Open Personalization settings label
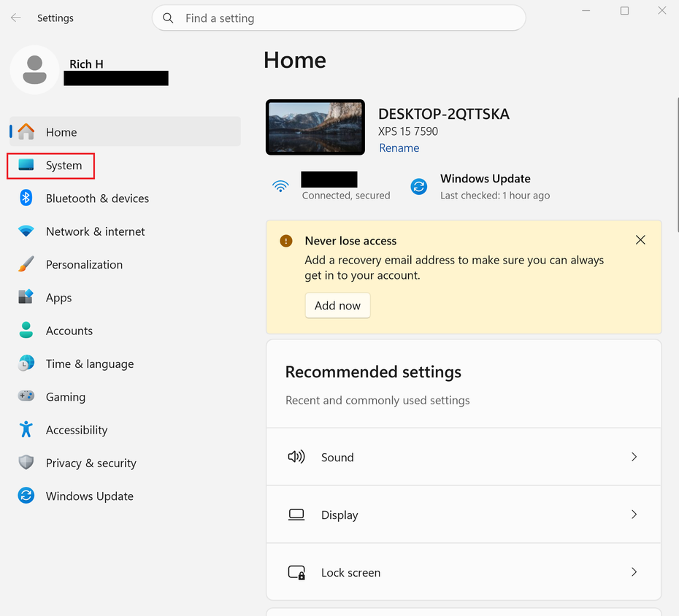The height and width of the screenshot is (616, 679). coord(85,264)
